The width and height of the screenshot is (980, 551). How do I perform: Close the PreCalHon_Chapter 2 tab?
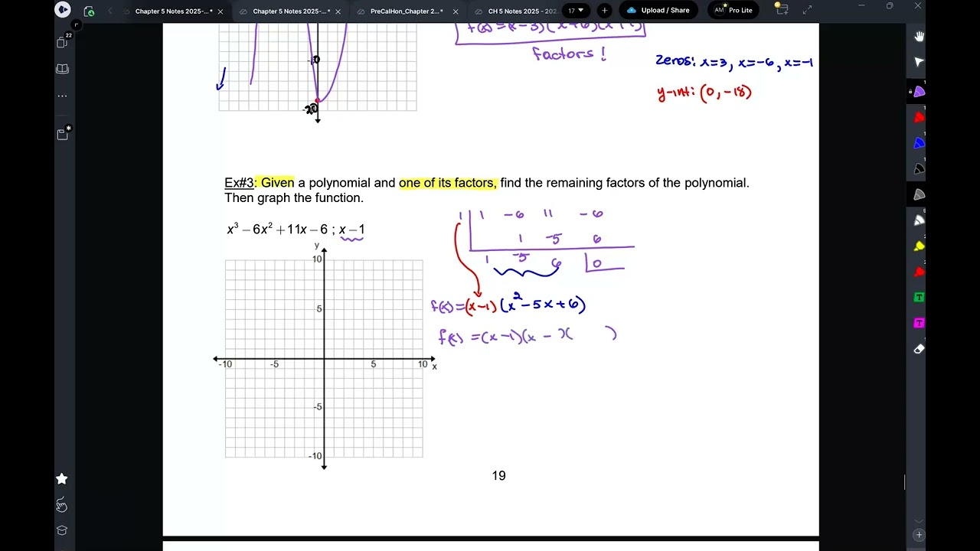pos(456,11)
